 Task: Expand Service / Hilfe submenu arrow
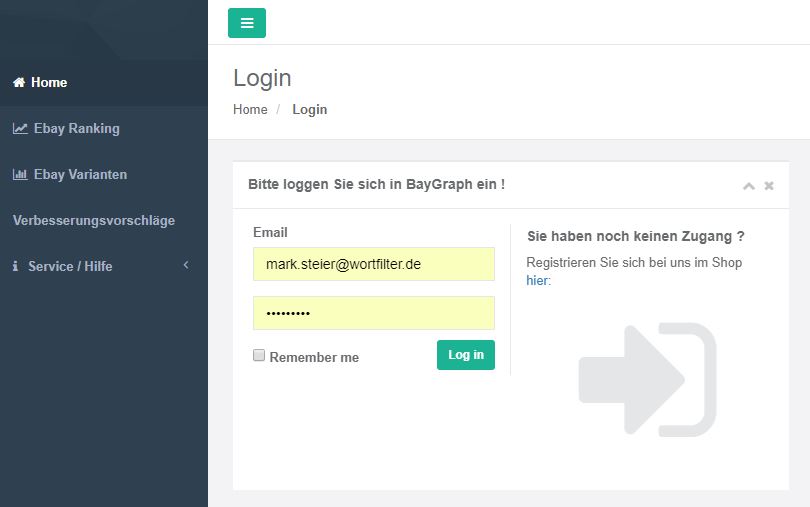[186, 265]
